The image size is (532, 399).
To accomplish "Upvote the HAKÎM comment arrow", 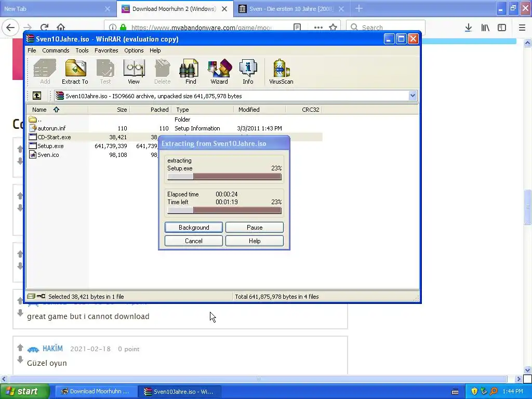I will [20, 348].
